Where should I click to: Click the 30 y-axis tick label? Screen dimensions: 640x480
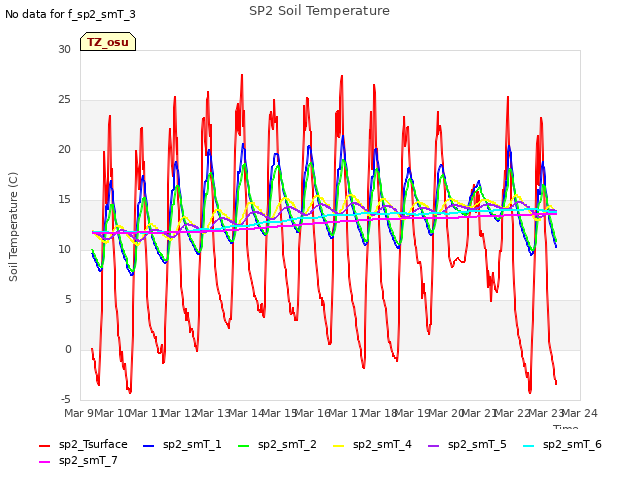pos(64,49)
